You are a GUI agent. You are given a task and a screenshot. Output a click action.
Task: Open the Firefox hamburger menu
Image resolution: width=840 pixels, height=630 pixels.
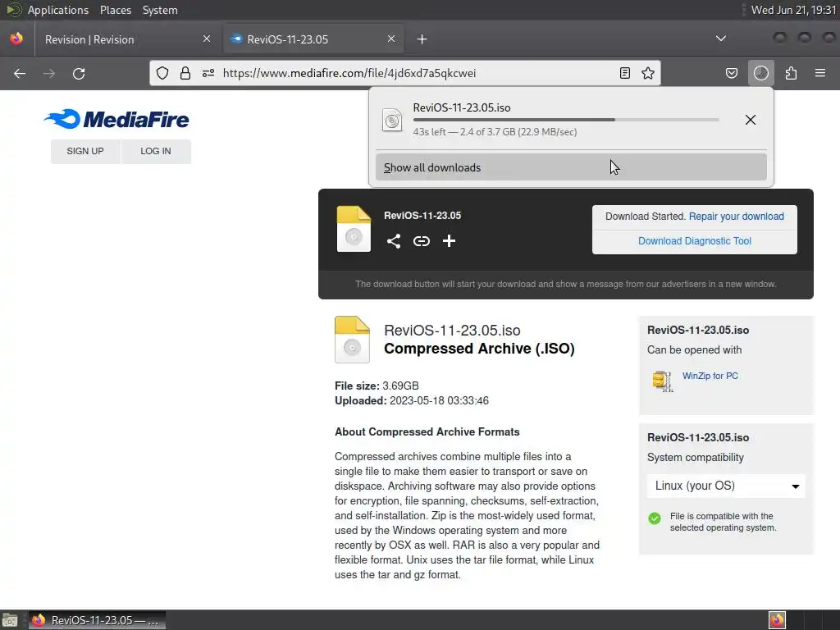[820, 73]
